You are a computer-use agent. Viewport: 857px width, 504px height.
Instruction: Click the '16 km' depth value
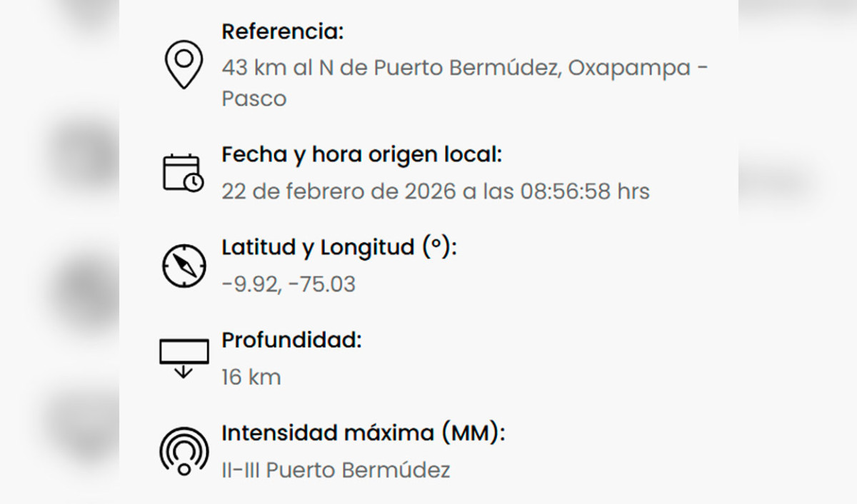pos(251,378)
